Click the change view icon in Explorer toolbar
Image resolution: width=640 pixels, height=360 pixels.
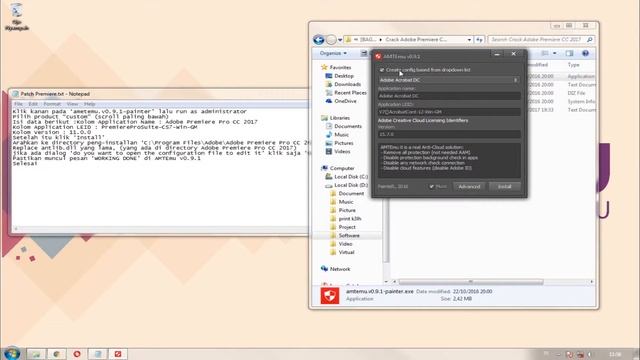(545, 53)
